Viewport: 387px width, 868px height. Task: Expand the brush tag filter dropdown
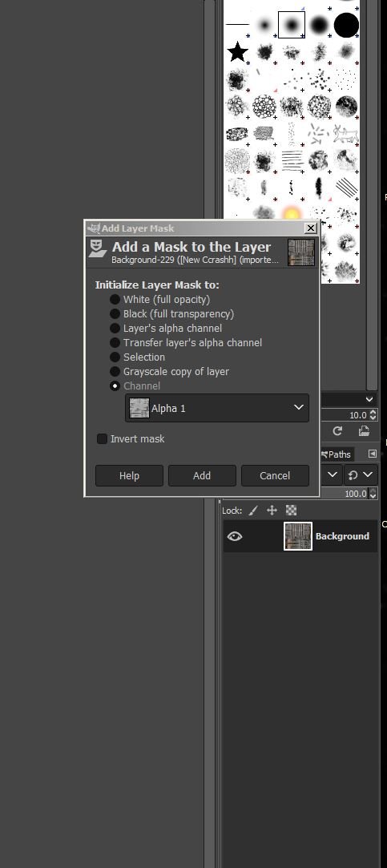point(369,398)
